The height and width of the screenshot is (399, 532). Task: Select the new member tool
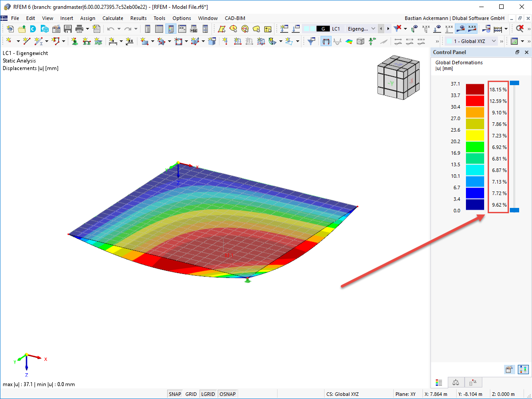(38, 41)
